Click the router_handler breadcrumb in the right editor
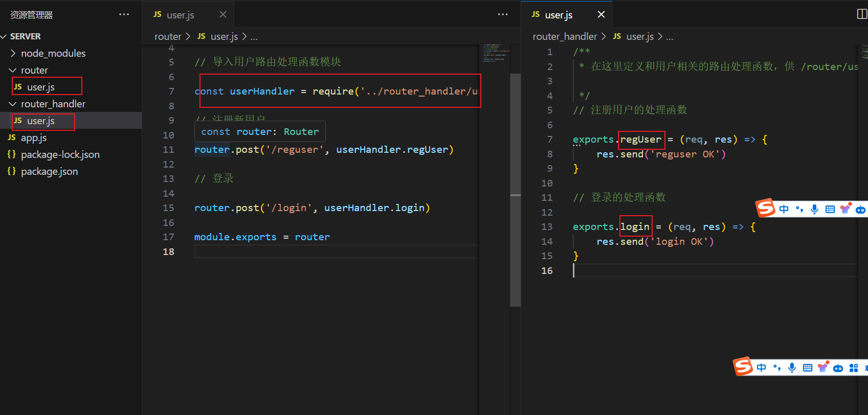Screen dimensions: 868x415 (565, 36)
